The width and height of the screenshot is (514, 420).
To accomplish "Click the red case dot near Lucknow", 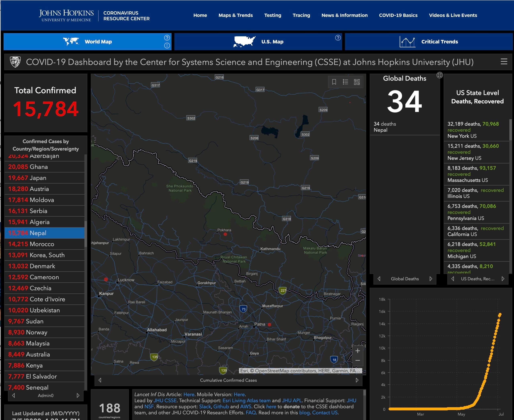I will tap(106, 279).
